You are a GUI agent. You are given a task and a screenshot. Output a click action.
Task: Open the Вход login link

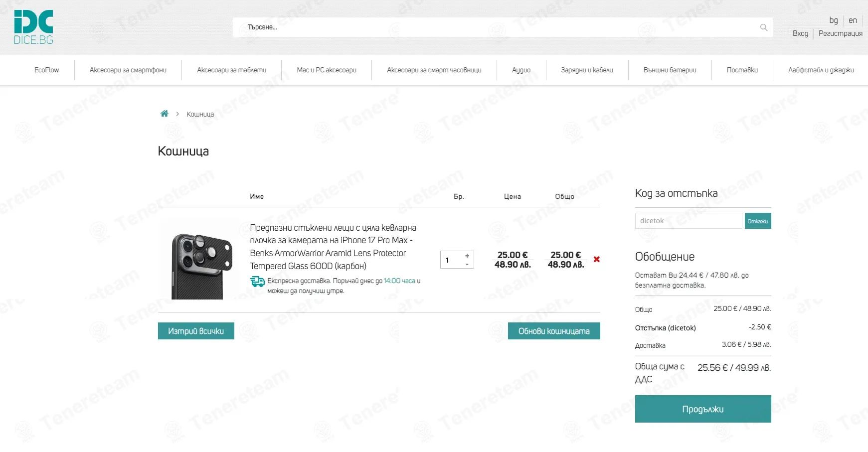(x=800, y=33)
